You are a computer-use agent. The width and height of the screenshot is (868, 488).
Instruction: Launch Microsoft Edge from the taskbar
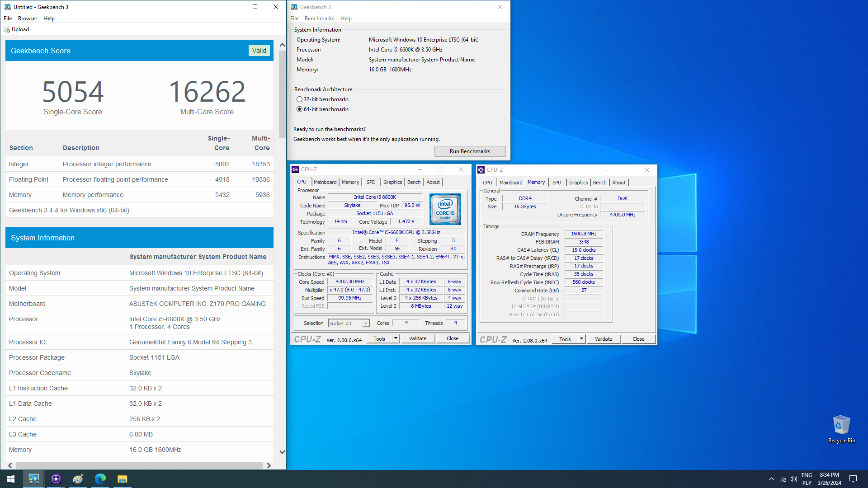(100, 479)
